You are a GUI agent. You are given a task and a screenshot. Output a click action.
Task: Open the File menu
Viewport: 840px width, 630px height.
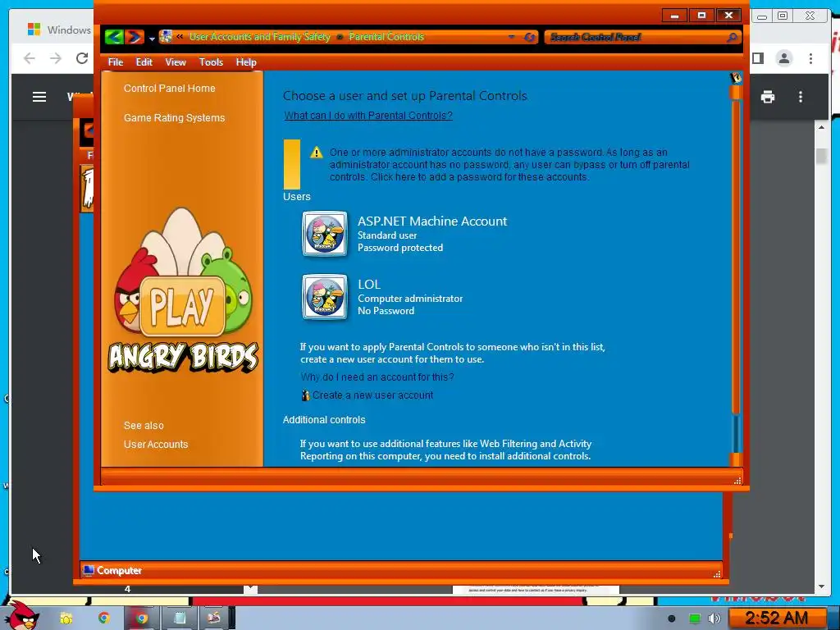tap(115, 62)
